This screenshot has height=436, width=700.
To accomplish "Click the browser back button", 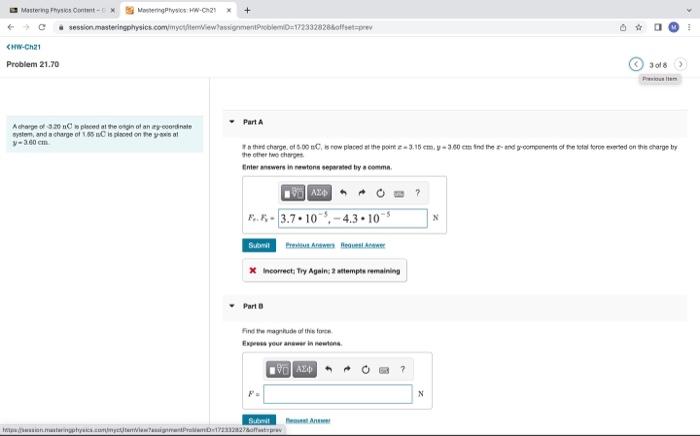I will coord(11,27).
